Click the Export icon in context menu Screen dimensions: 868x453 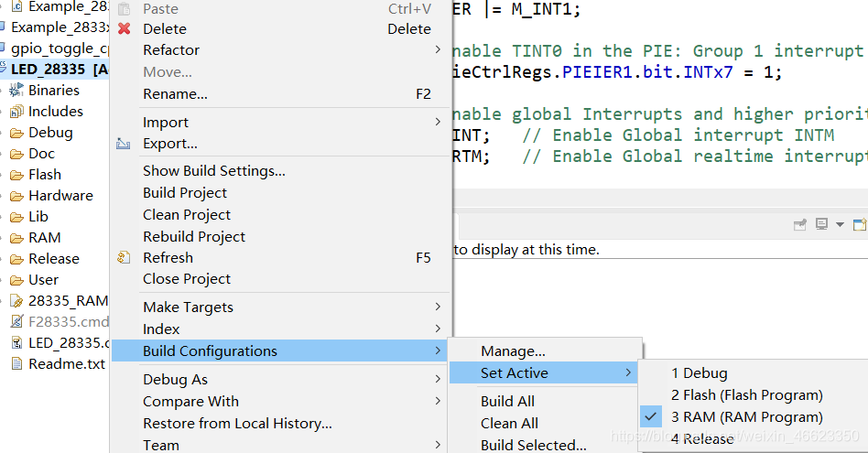pos(123,144)
